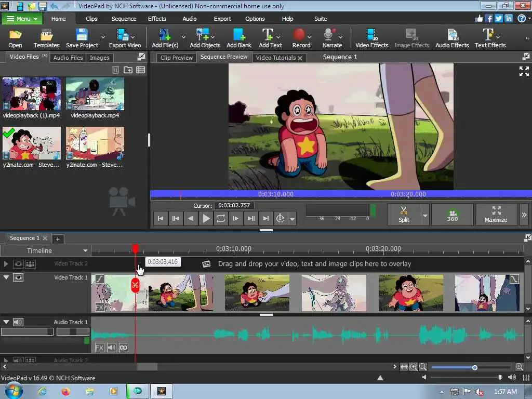Switch the bin to list view icon
Viewport: 532px width, 399px height.
click(x=140, y=70)
